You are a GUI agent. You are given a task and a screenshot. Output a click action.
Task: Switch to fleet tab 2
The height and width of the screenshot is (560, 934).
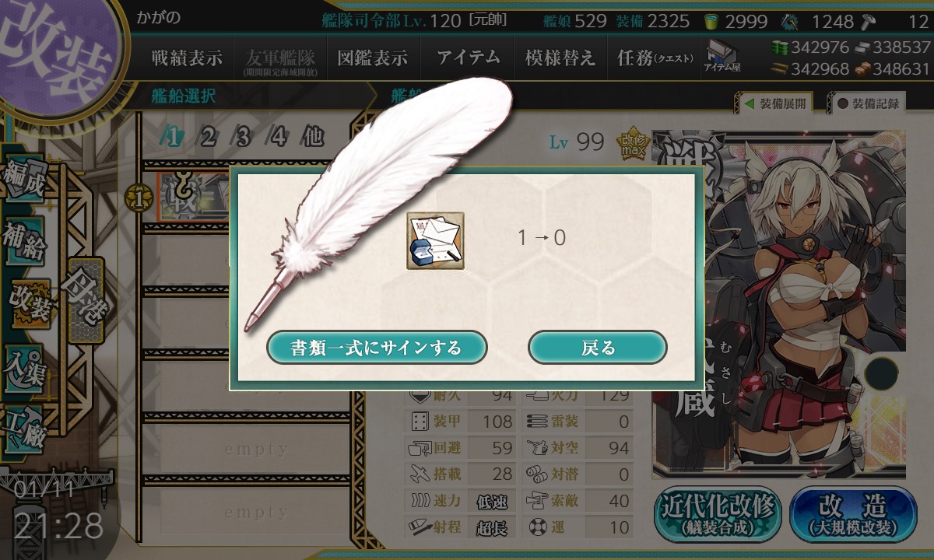208,138
